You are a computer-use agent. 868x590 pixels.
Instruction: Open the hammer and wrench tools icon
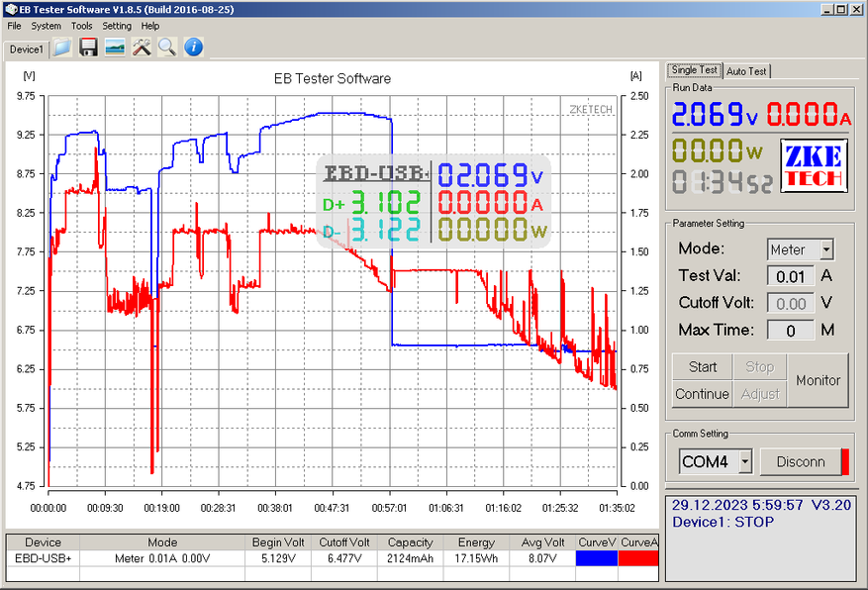coord(142,48)
